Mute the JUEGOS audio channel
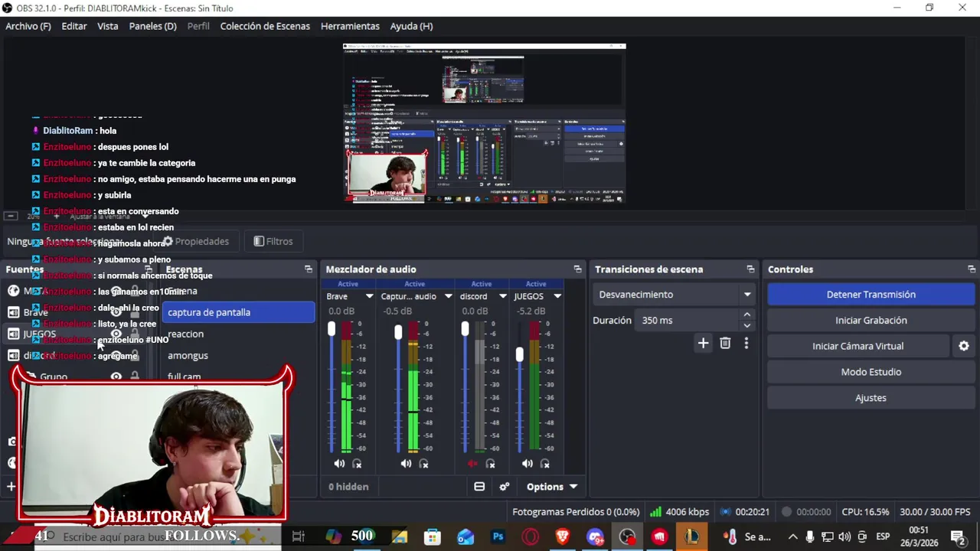The image size is (980, 551). [x=528, y=464]
